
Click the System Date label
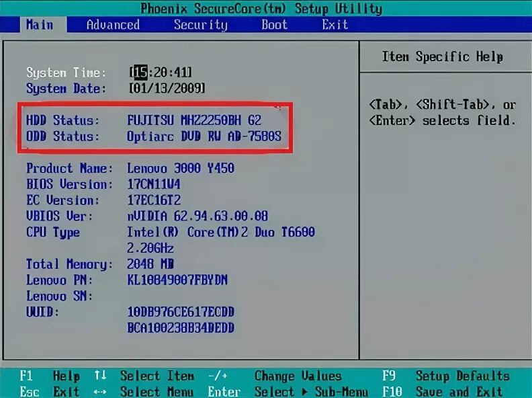[x=66, y=88]
